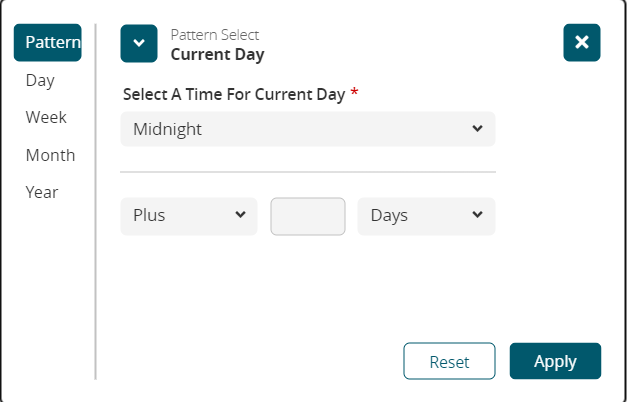Image resolution: width=627 pixels, height=402 pixels.
Task: Open the Pattern Select chevron dropdown button
Action: [139, 43]
